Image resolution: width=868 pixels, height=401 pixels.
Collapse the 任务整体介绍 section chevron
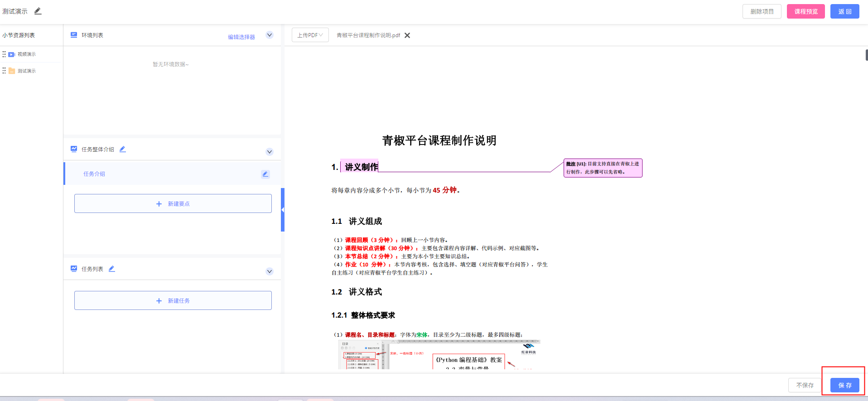(270, 152)
